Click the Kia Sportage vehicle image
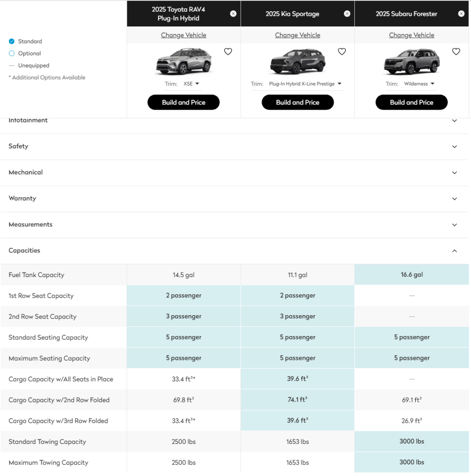This screenshot has width=471, height=476. (x=298, y=62)
